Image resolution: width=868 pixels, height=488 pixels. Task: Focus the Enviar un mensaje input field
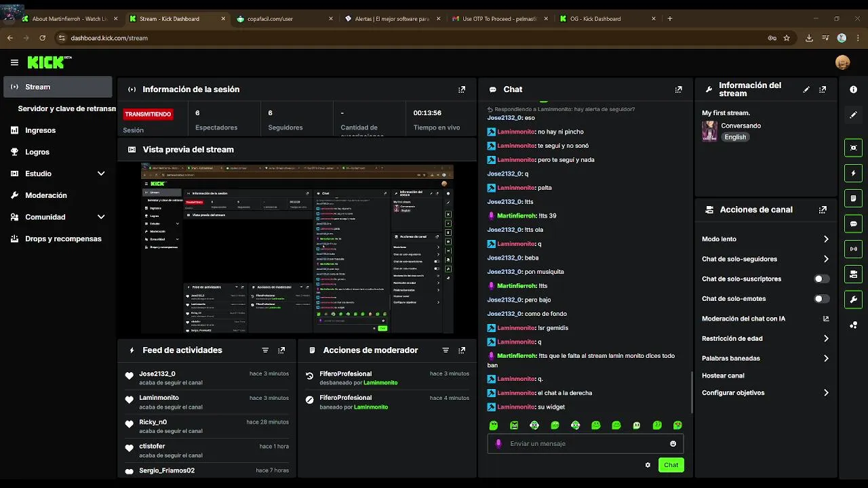(x=585, y=444)
